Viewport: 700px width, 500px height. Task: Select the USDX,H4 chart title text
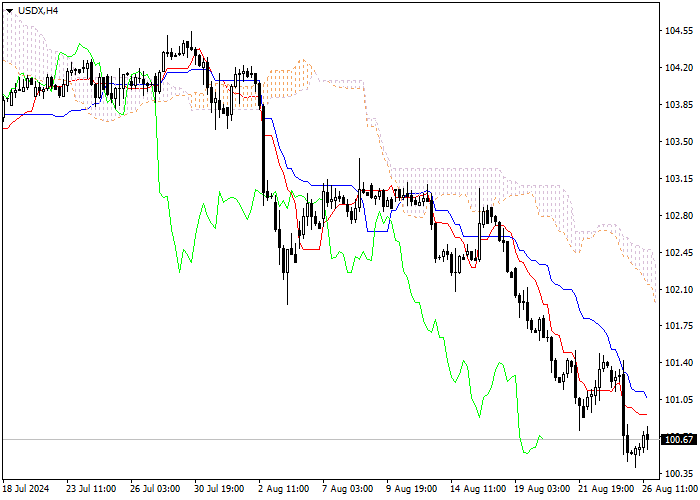38,10
